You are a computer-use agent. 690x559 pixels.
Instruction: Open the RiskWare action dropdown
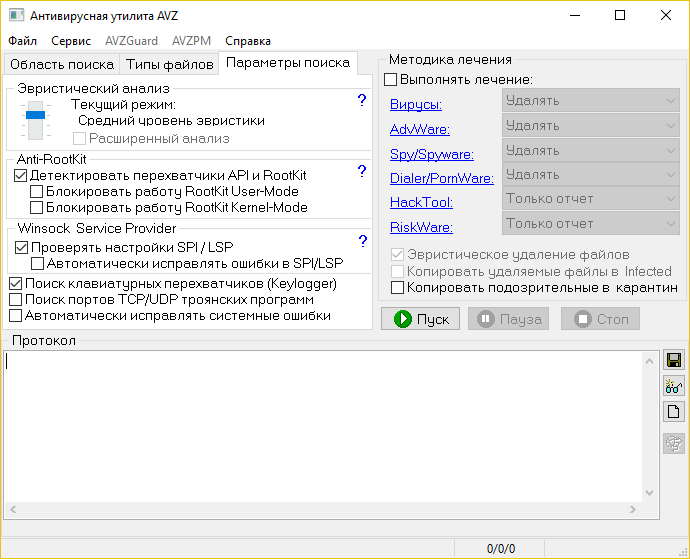[591, 224]
